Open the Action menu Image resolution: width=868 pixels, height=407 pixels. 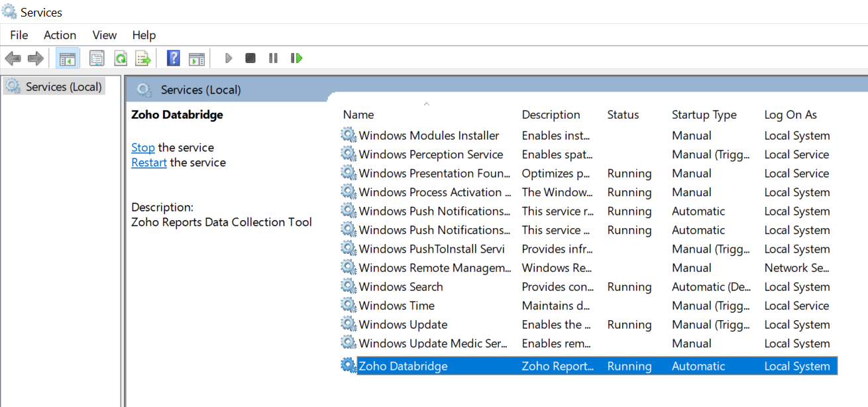coord(60,35)
